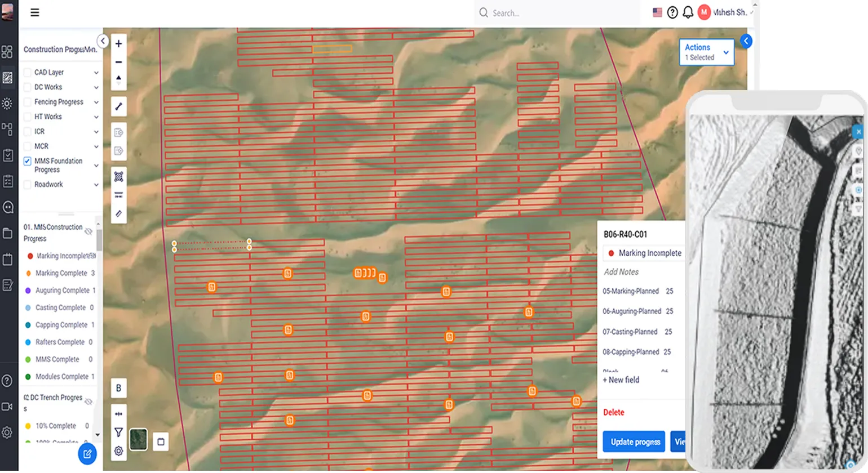Enable the Roadwork checkbox
868x473 pixels.
(27, 185)
